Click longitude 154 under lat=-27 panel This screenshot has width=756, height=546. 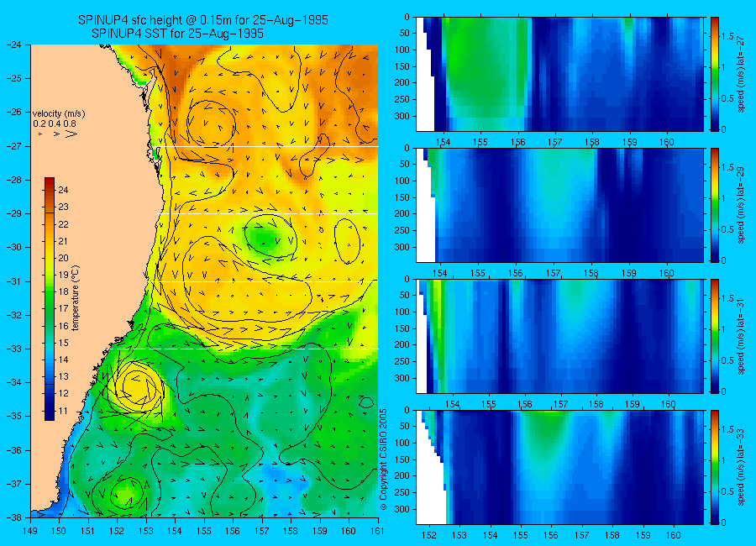click(443, 142)
